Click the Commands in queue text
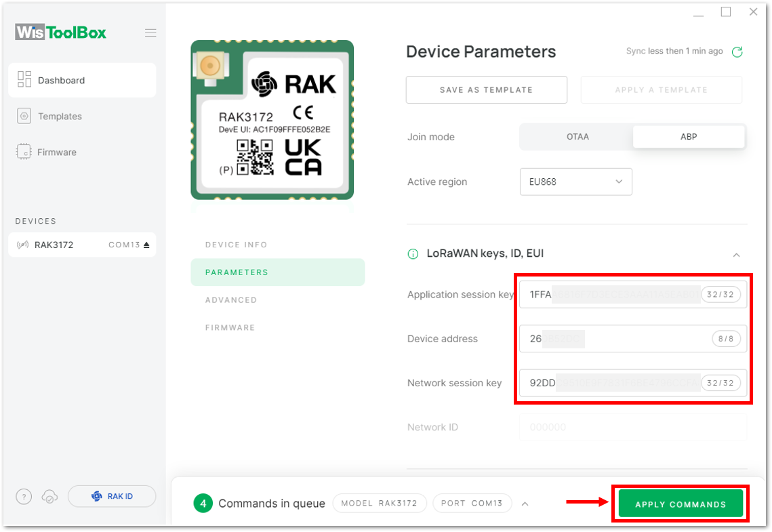The image size is (772, 532). pyautogui.click(x=272, y=504)
